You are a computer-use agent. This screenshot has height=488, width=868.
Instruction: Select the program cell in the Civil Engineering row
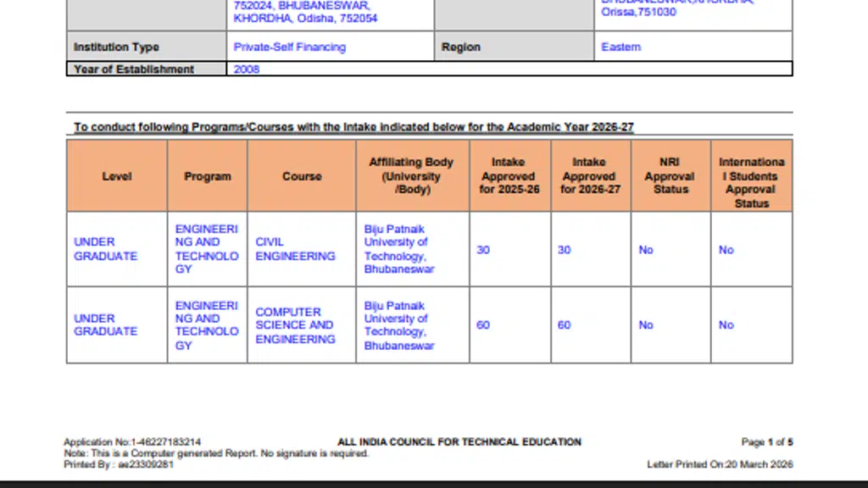(x=207, y=249)
